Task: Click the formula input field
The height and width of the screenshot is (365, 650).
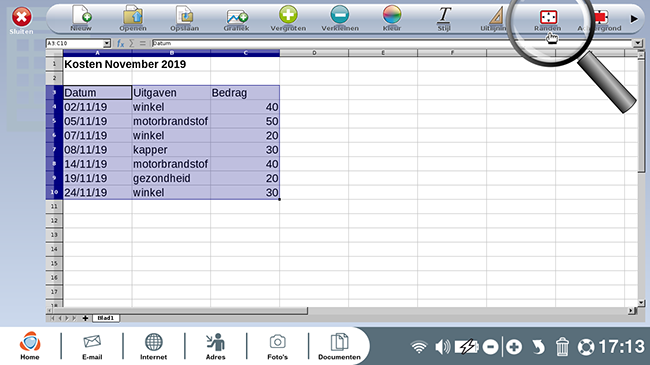Action: (392, 43)
